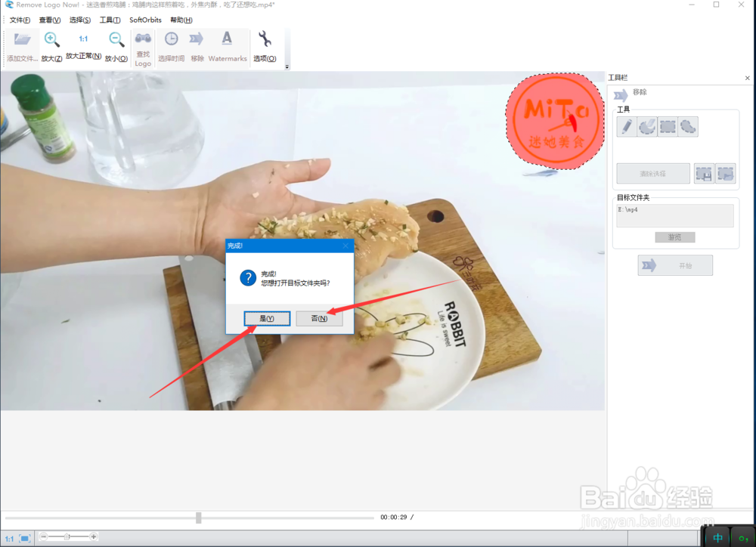Select the pencil marker tool
The width and height of the screenshot is (756, 547).
coord(626,127)
